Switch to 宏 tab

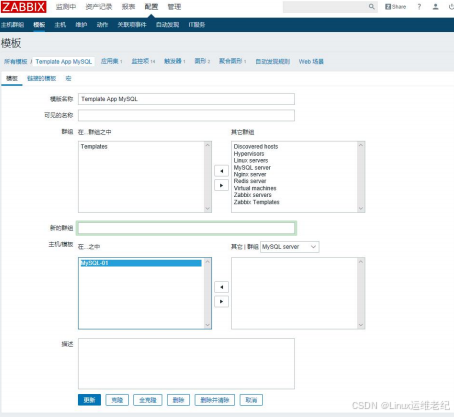68,78
